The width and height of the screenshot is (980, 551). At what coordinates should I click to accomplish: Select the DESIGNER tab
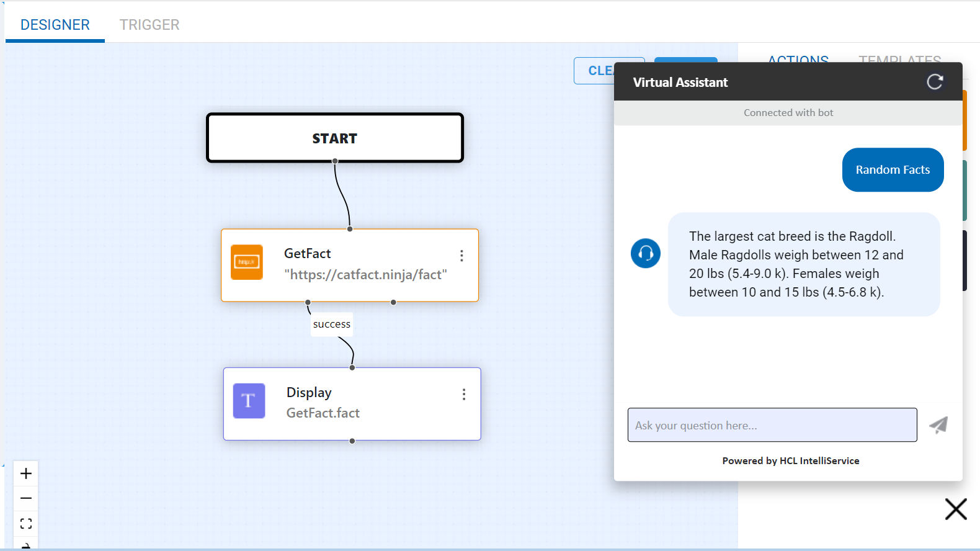55,25
